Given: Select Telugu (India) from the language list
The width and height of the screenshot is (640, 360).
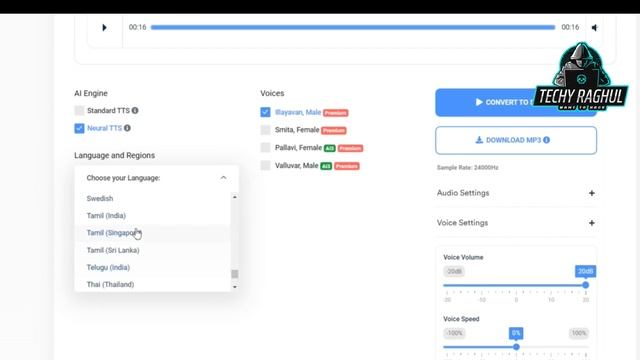Looking at the screenshot, I should [153, 267].
